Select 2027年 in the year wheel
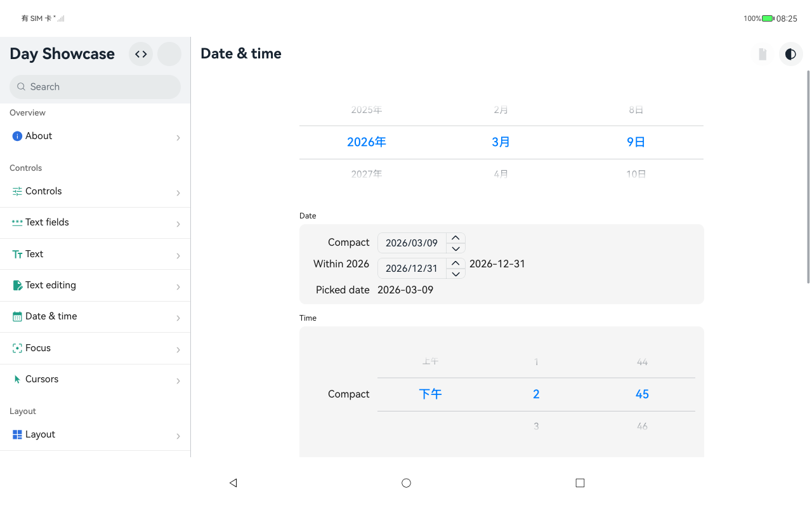The image size is (812, 508). (x=367, y=173)
